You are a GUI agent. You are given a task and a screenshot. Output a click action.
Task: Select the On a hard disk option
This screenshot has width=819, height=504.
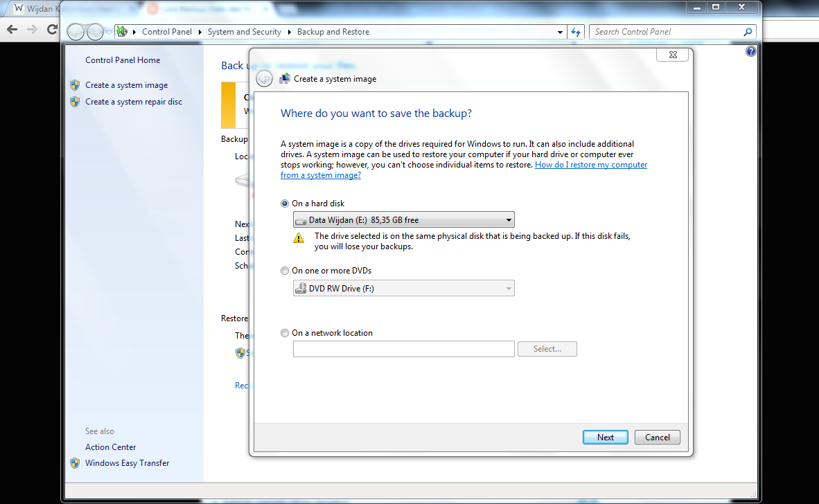(285, 203)
